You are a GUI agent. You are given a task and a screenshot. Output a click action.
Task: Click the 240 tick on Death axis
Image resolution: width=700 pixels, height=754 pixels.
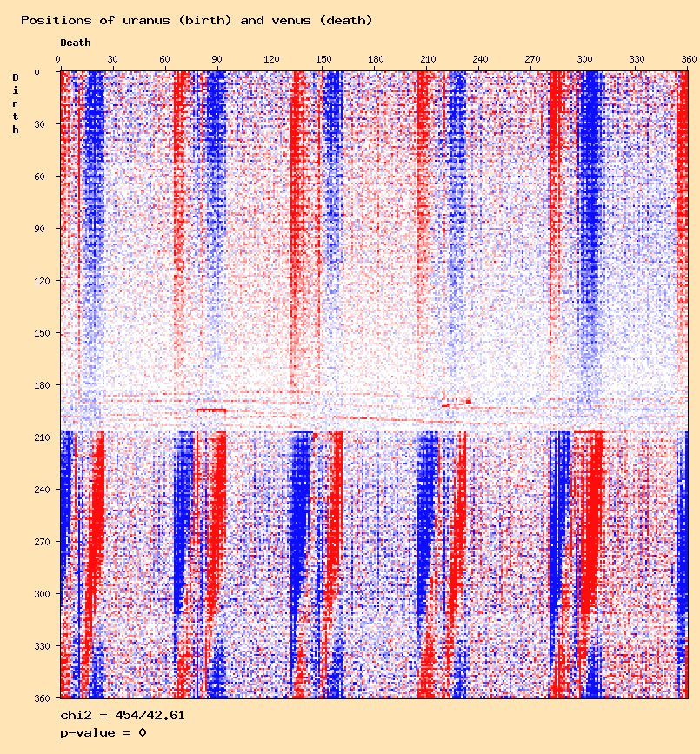[x=479, y=59]
